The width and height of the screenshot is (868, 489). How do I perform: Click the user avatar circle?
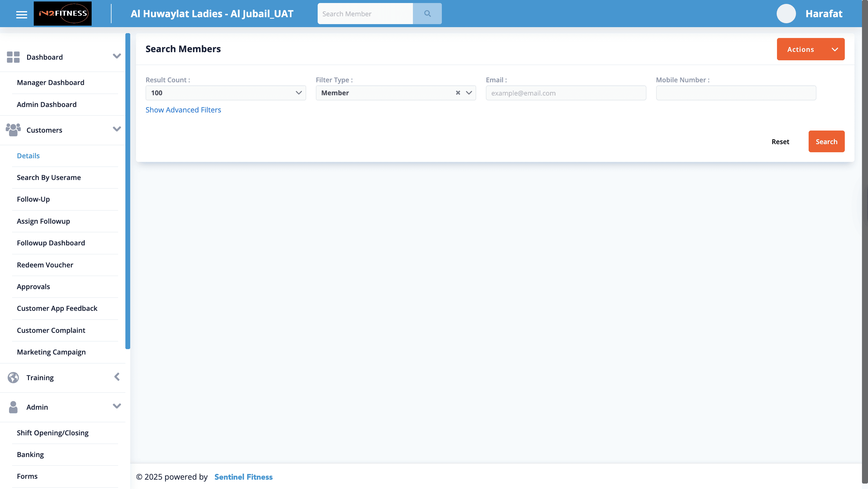(786, 14)
